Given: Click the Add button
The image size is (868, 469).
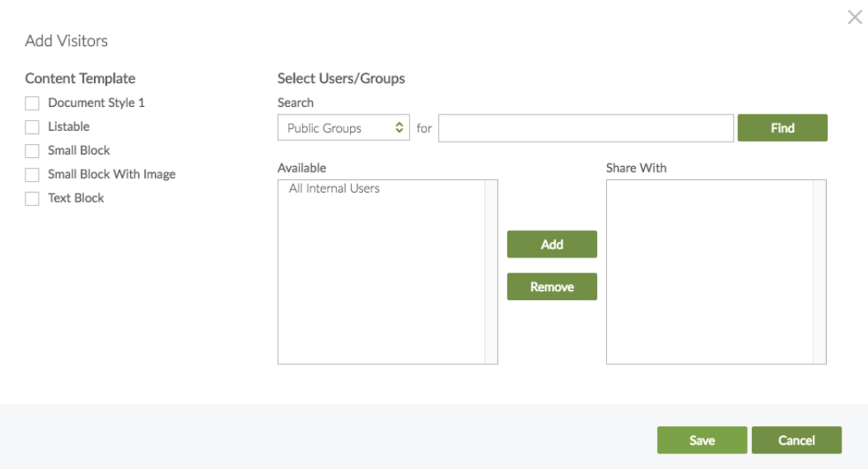Looking at the screenshot, I should pyautogui.click(x=552, y=244).
